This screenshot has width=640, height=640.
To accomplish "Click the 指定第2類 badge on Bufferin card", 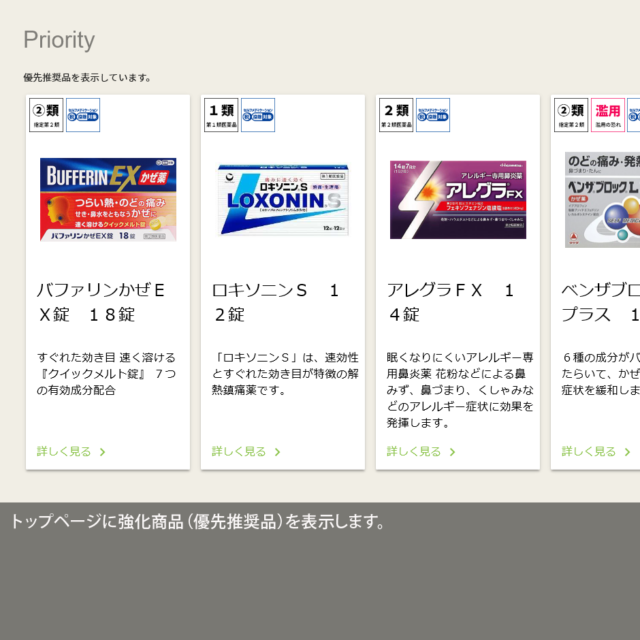I will point(47,115).
